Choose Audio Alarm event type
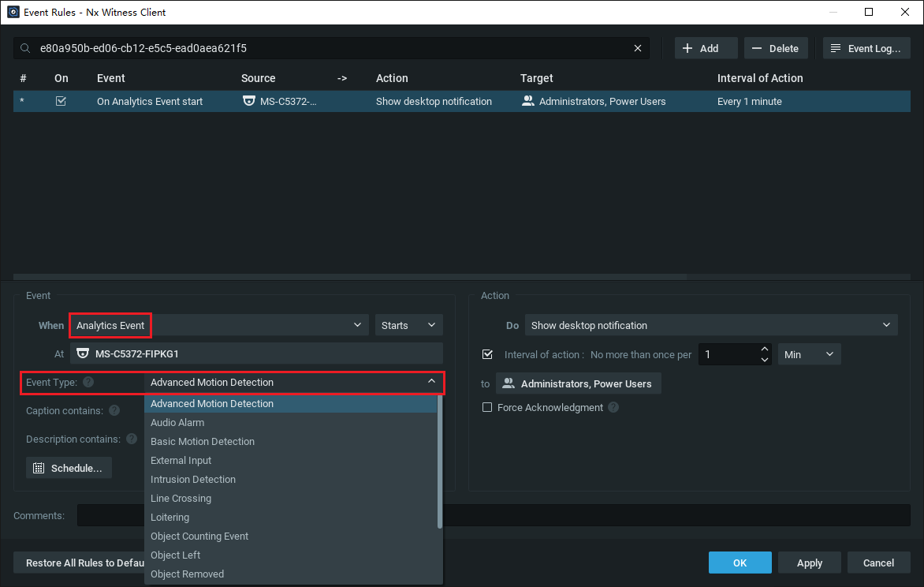 [x=291, y=422]
